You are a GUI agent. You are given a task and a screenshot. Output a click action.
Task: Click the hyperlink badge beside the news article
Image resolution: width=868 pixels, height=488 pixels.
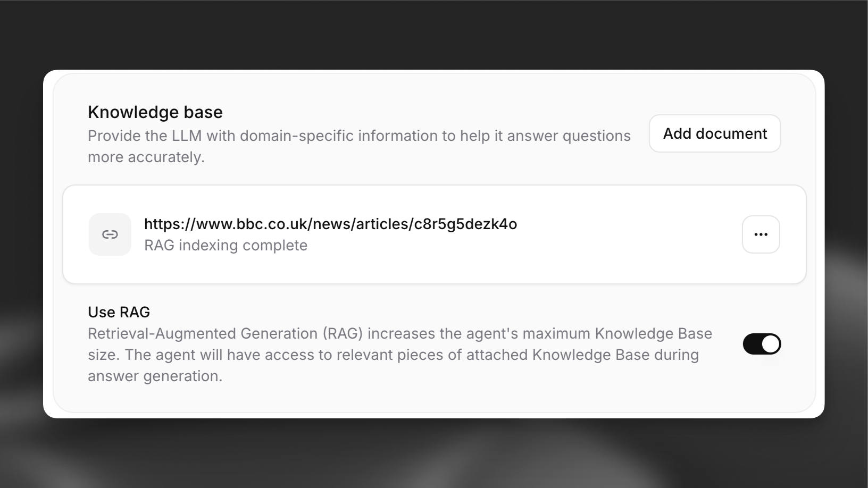(110, 234)
